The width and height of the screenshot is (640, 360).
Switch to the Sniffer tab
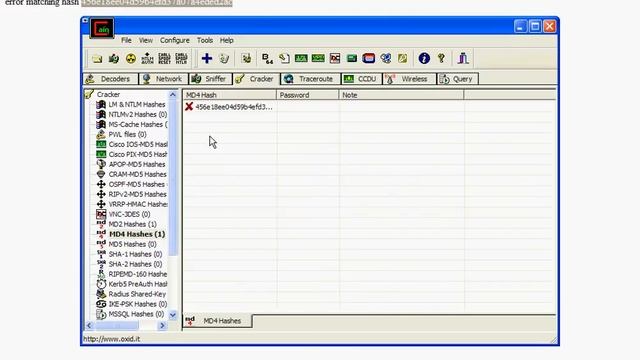pos(210,79)
